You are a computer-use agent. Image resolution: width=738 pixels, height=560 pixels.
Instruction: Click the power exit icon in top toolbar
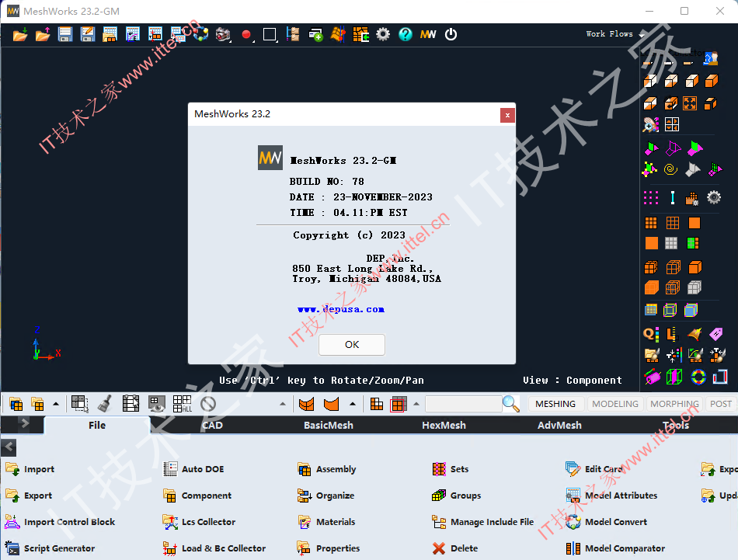coord(451,34)
